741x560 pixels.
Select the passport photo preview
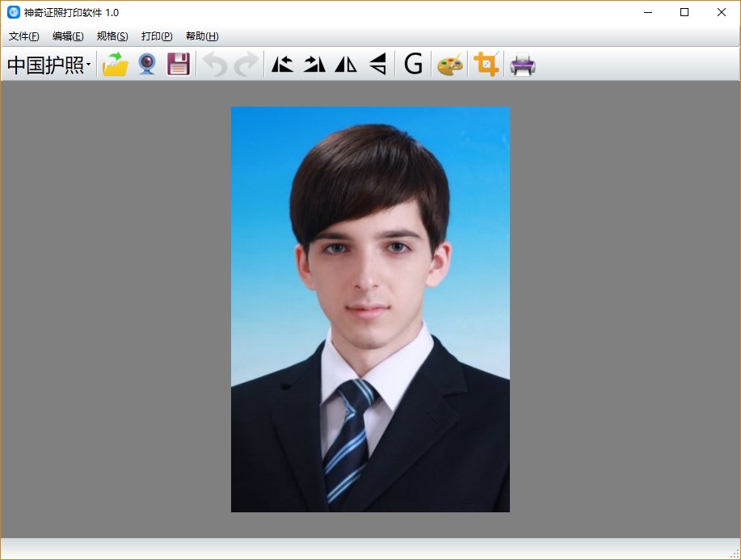click(370, 309)
